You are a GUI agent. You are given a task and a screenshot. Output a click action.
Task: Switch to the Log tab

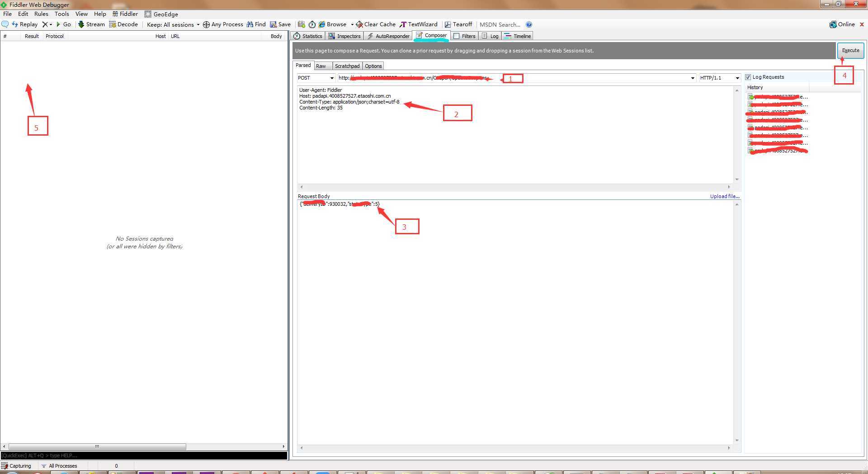490,36
